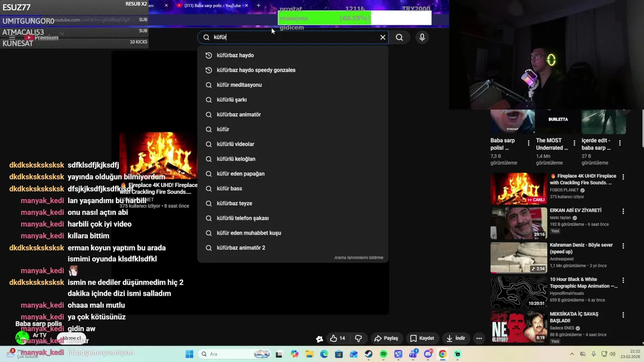Open ERKAN ABİ EV ZİYARETİ thumbnail
This screenshot has width=644, height=362.
click(x=519, y=223)
